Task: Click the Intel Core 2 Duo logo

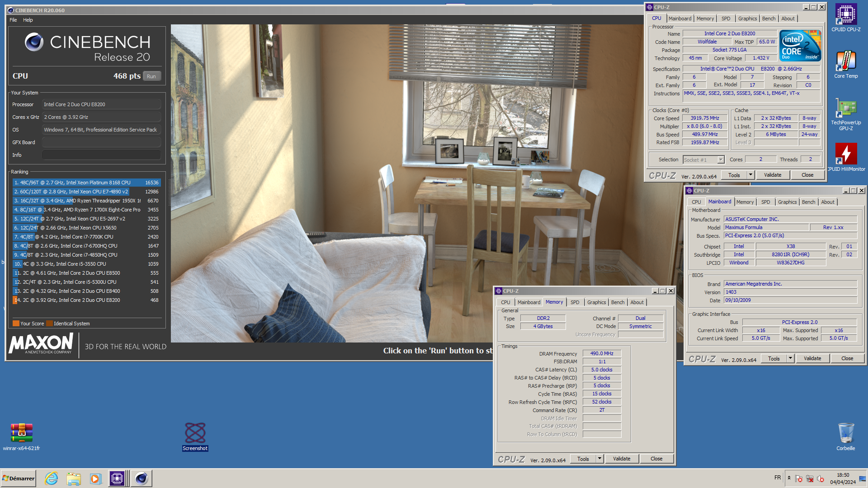Action: click(x=801, y=46)
